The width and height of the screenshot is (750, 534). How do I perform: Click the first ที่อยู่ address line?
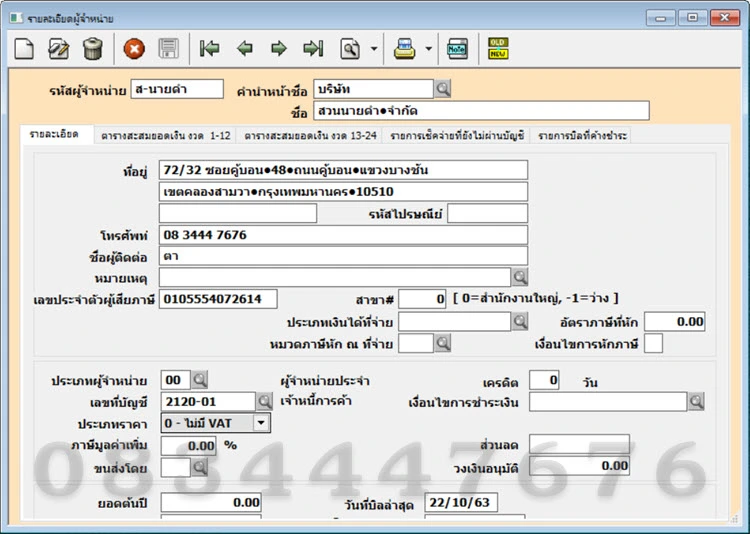pyautogui.click(x=343, y=170)
